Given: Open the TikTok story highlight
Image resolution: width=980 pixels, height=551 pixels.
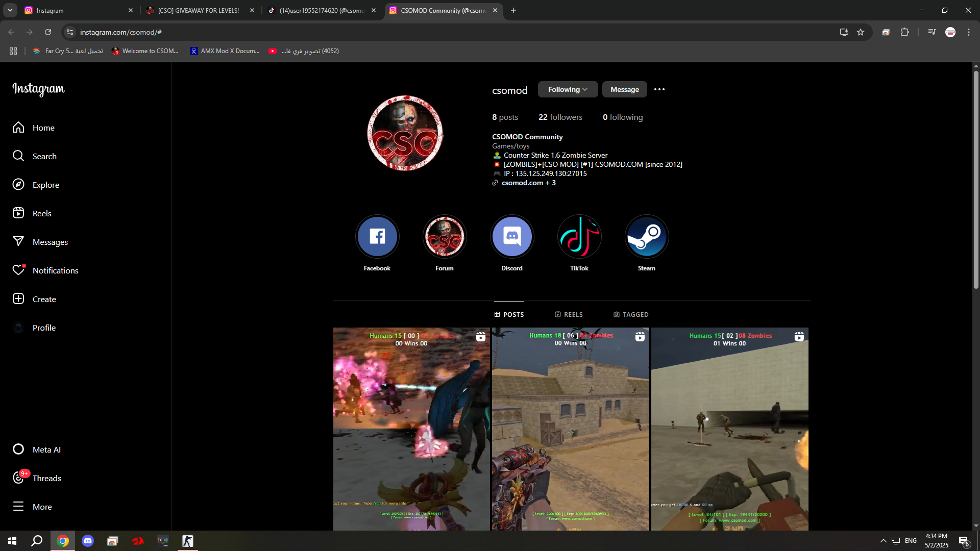Looking at the screenshot, I should (579, 237).
